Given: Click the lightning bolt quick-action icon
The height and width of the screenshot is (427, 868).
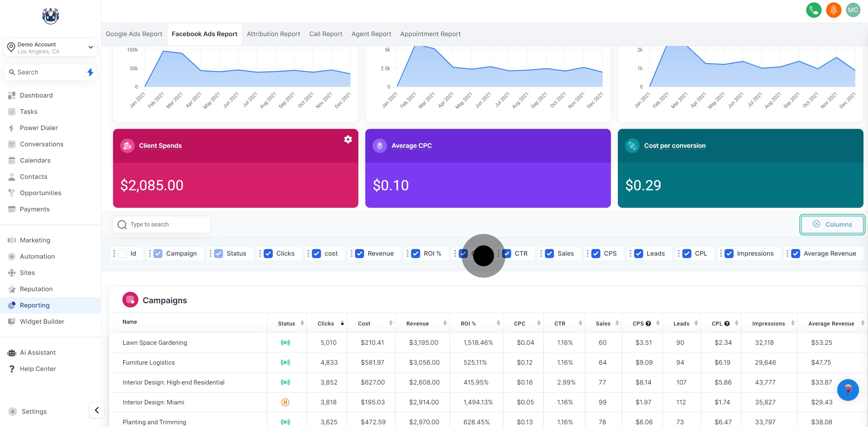Looking at the screenshot, I should 90,72.
